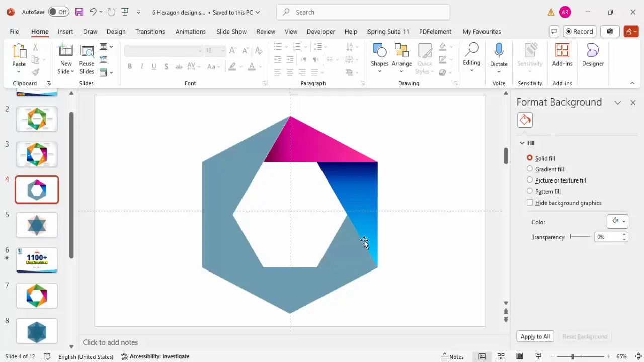Switch to the Insert tab

[x=65, y=31]
